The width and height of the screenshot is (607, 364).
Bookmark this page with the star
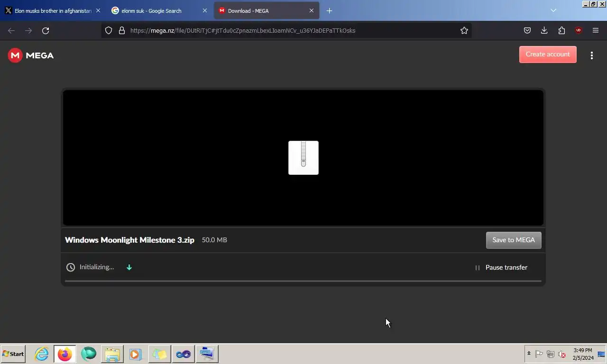464,30
